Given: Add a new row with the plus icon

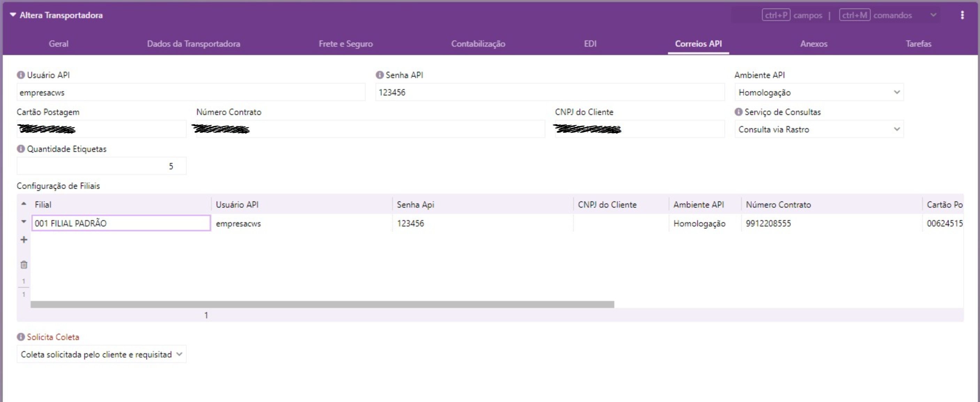Looking at the screenshot, I should (24, 240).
